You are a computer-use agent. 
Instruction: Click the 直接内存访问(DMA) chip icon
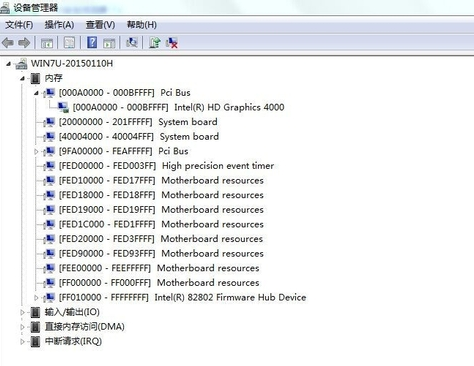35,327
